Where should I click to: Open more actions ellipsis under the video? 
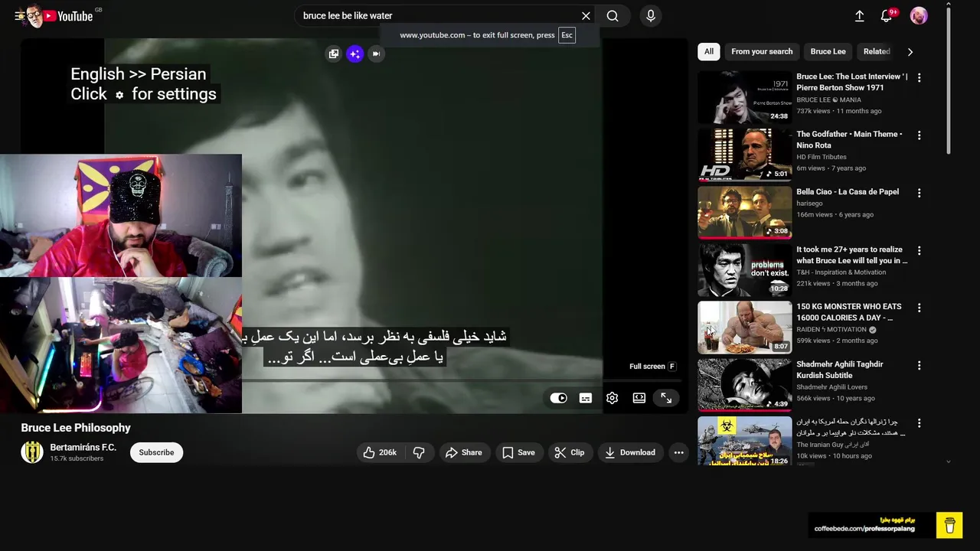point(678,452)
